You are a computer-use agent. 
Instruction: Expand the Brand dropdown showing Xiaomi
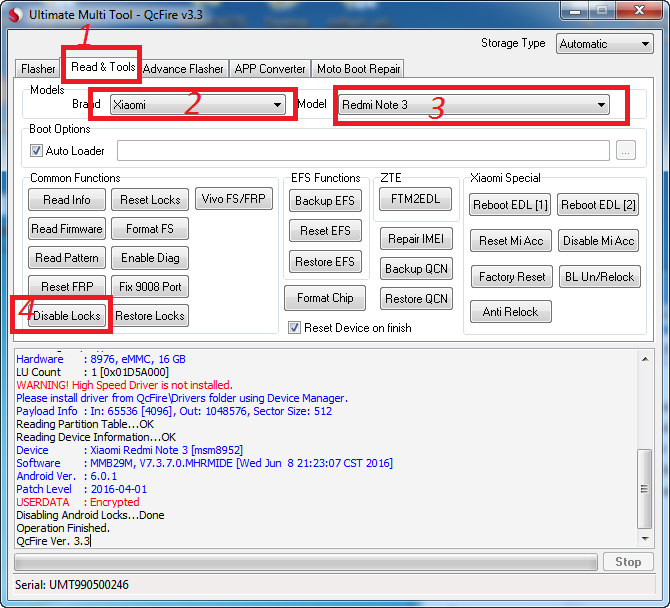click(197, 105)
